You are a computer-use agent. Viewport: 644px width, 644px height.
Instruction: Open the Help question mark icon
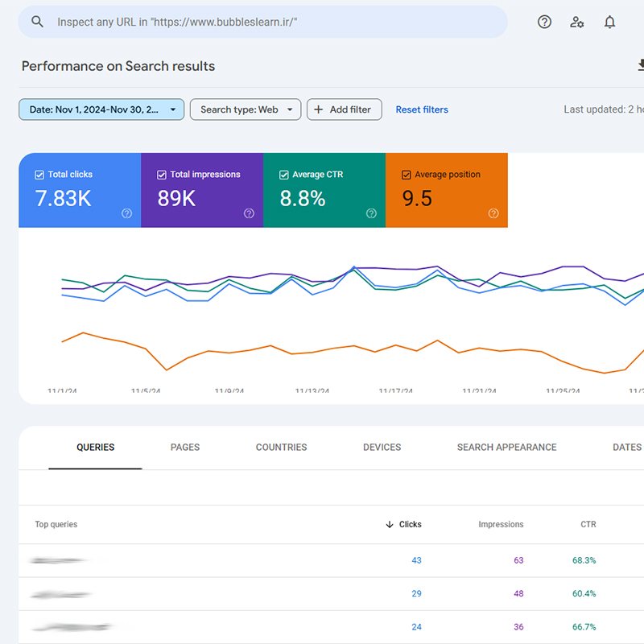[545, 22]
